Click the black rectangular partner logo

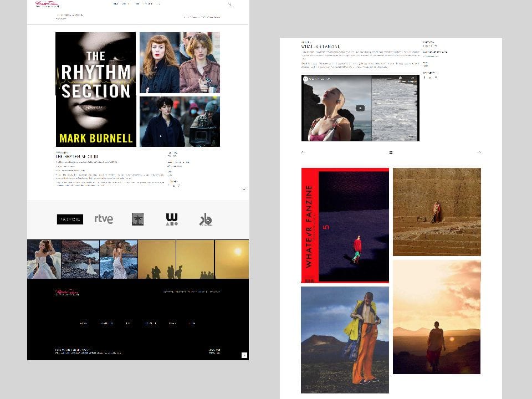click(x=70, y=219)
